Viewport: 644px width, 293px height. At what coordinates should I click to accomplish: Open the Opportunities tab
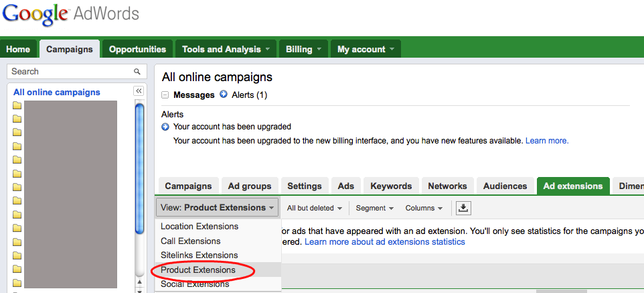(138, 49)
